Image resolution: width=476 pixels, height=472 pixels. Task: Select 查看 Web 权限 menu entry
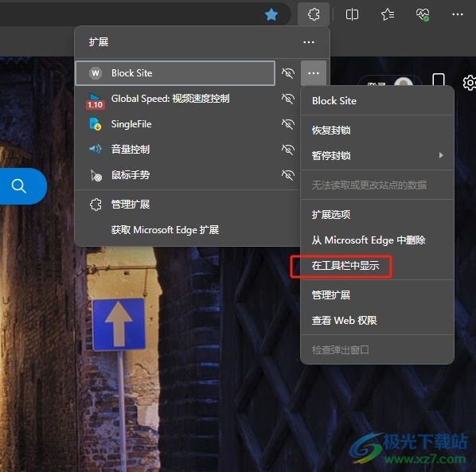click(x=377, y=320)
